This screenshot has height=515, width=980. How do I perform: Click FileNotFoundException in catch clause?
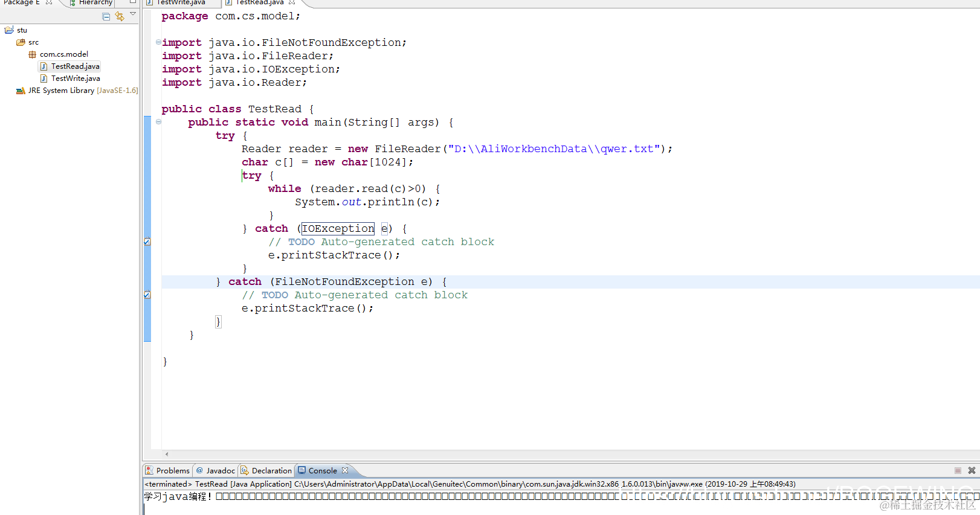pyautogui.click(x=344, y=281)
